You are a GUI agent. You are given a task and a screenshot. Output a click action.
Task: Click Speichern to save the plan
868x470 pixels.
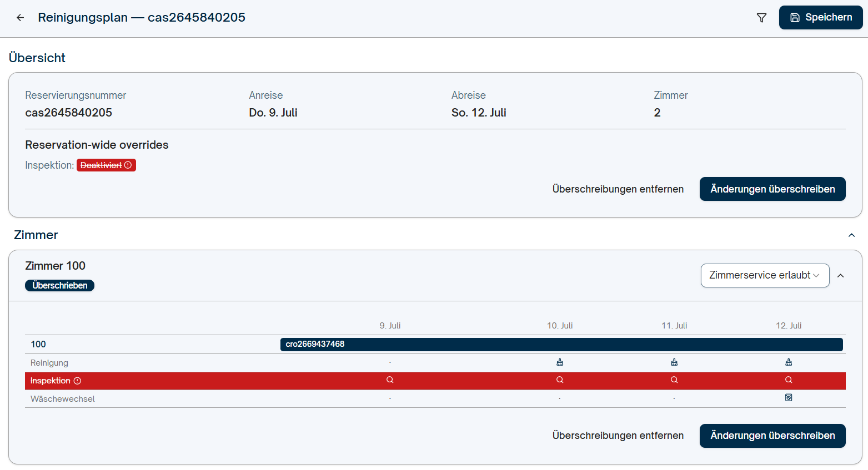coord(821,17)
